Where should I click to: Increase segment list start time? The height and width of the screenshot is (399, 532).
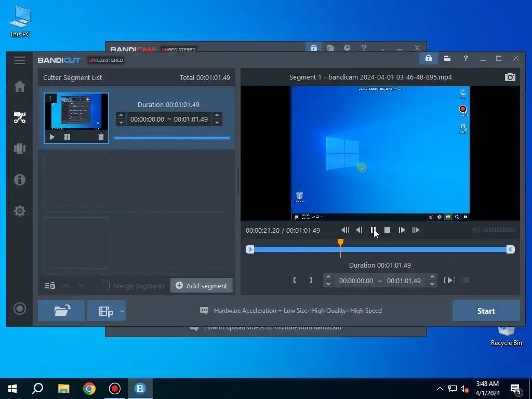point(121,115)
